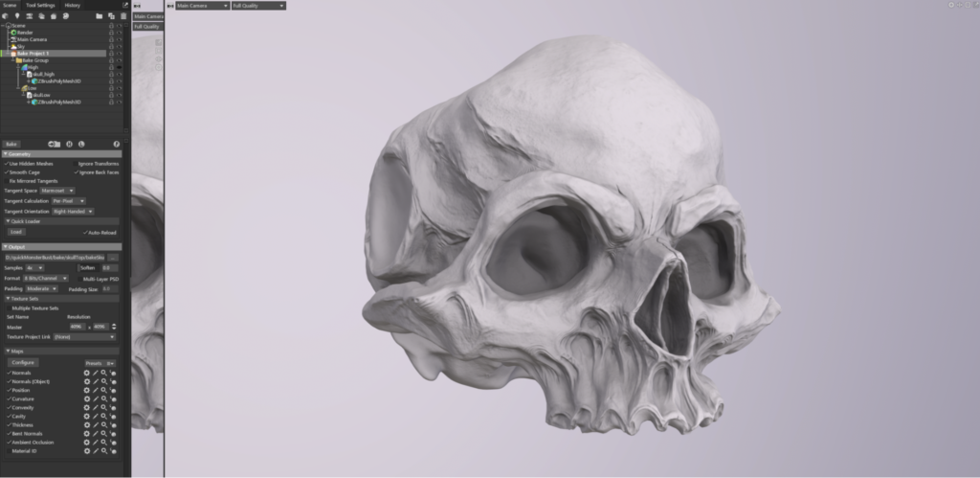
Task: Click the L low-poly visibility bake icon
Action: [x=81, y=144]
